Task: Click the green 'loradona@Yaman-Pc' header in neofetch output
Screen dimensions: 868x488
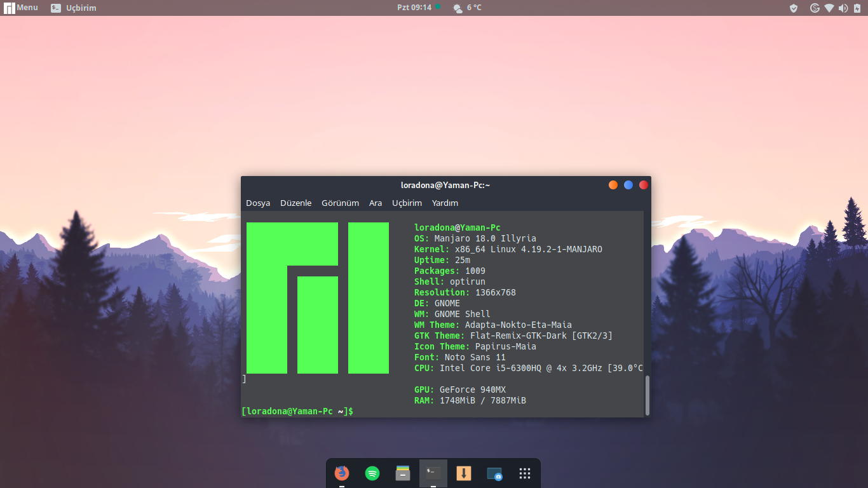Action: coord(458,227)
